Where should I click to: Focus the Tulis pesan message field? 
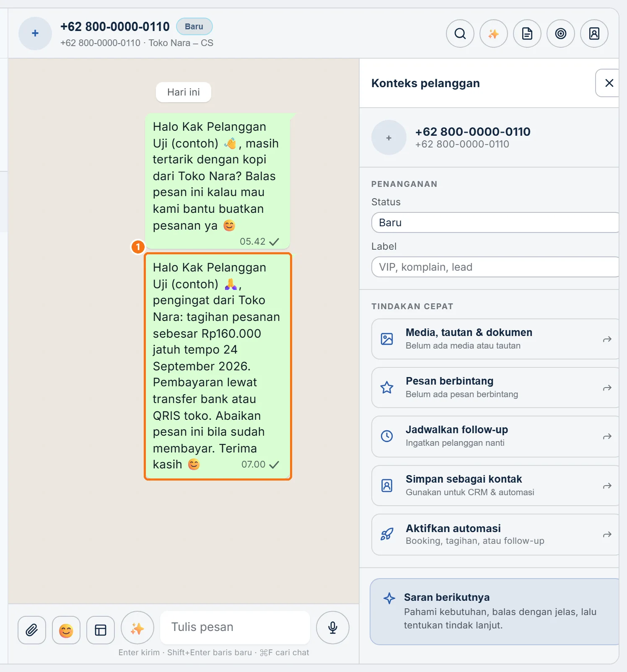pos(235,627)
